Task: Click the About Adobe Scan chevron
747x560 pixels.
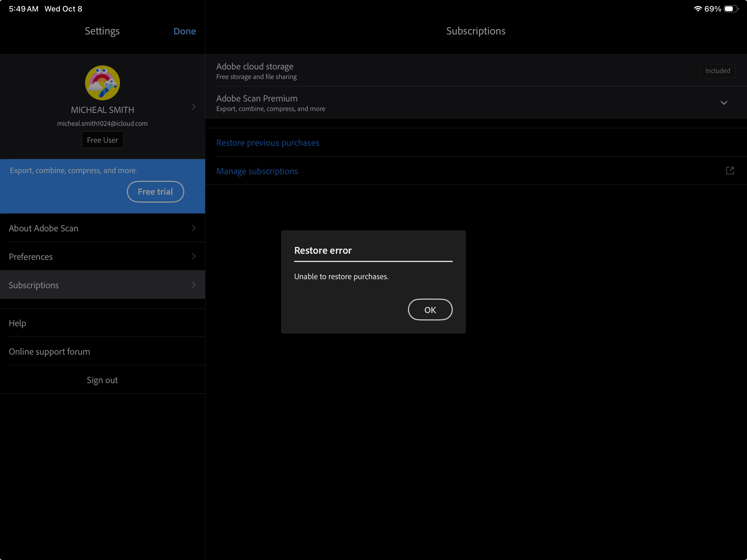Action: (x=194, y=228)
